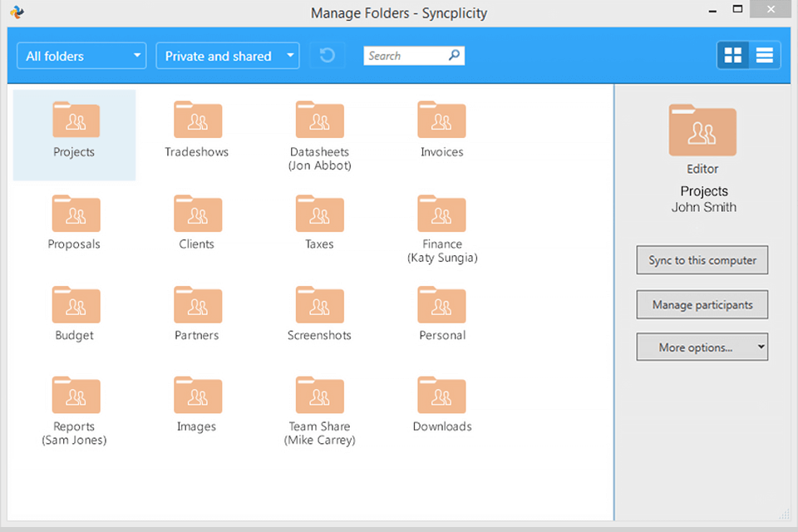Click the Invoices folder name label
This screenshot has width=798, height=532.
click(441, 152)
